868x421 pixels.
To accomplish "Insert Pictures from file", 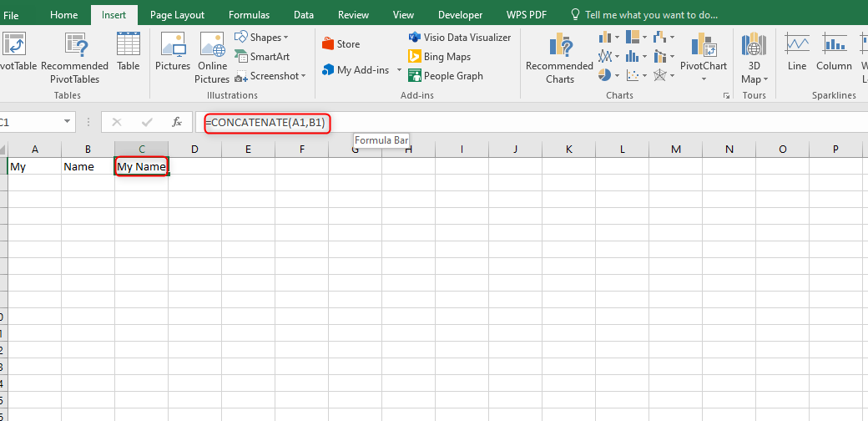I will (x=173, y=52).
